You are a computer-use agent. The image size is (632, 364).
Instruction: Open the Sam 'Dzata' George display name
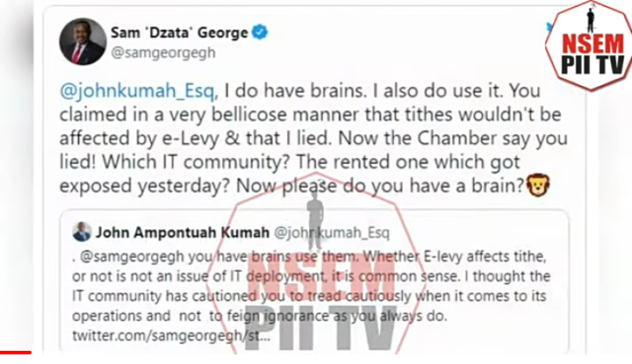click(x=179, y=32)
